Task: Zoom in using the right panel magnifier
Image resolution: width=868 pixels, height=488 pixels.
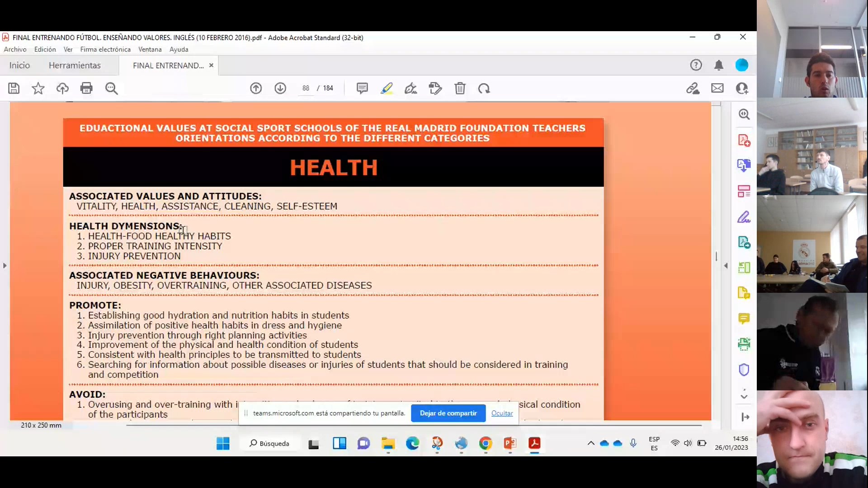Action: (744, 114)
